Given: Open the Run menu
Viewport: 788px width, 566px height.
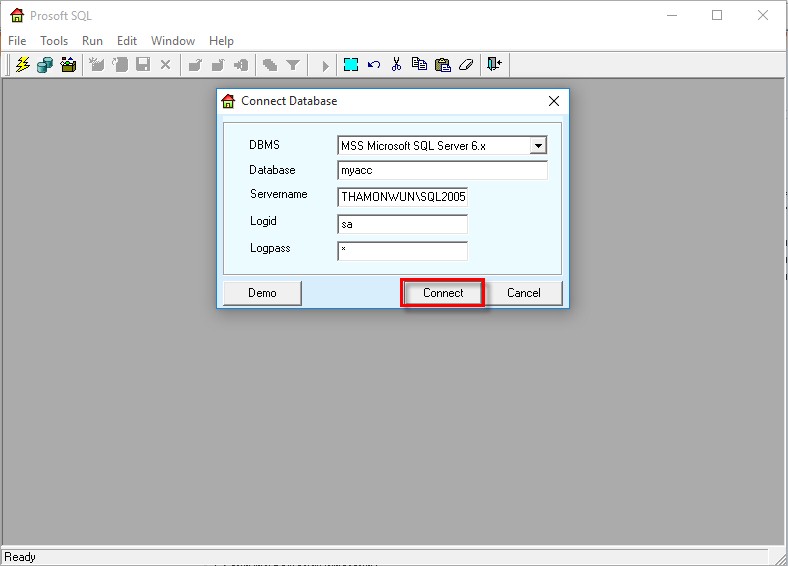Looking at the screenshot, I should click(x=92, y=41).
